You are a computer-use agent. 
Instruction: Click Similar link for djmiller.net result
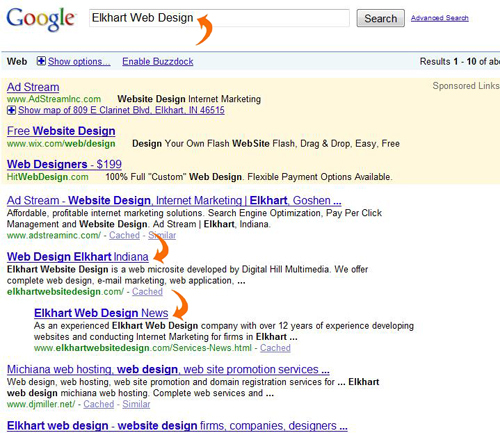click(136, 404)
